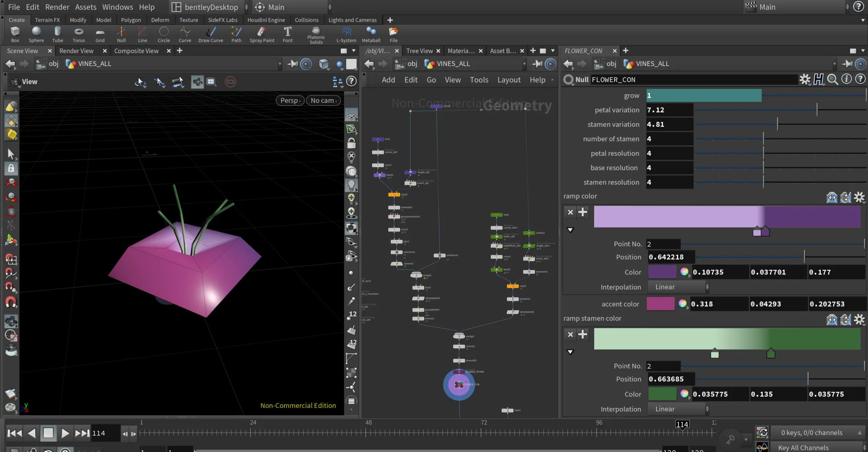Stop playback button
This screenshot has width=868, height=452.
pos(48,433)
